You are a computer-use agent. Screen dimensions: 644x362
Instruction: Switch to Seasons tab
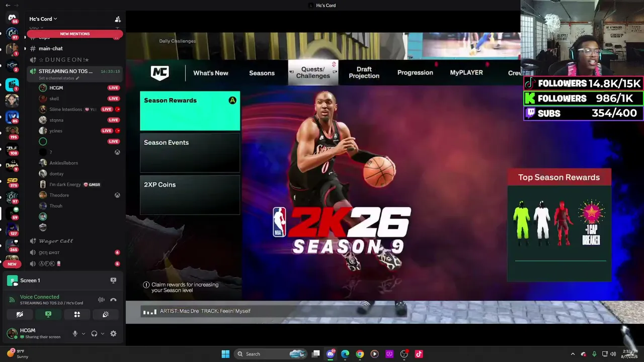coord(262,73)
